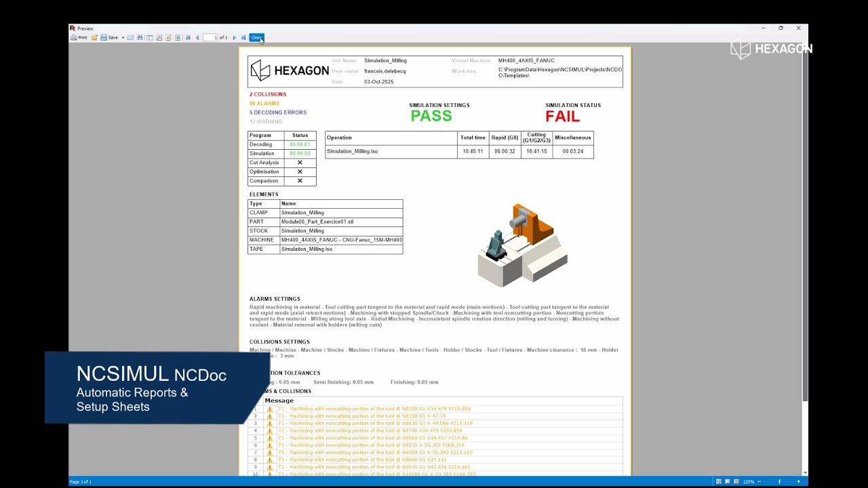Click the HEXAGON logo in the report header
Viewport: 868px width, 488px height.
pos(290,70)
